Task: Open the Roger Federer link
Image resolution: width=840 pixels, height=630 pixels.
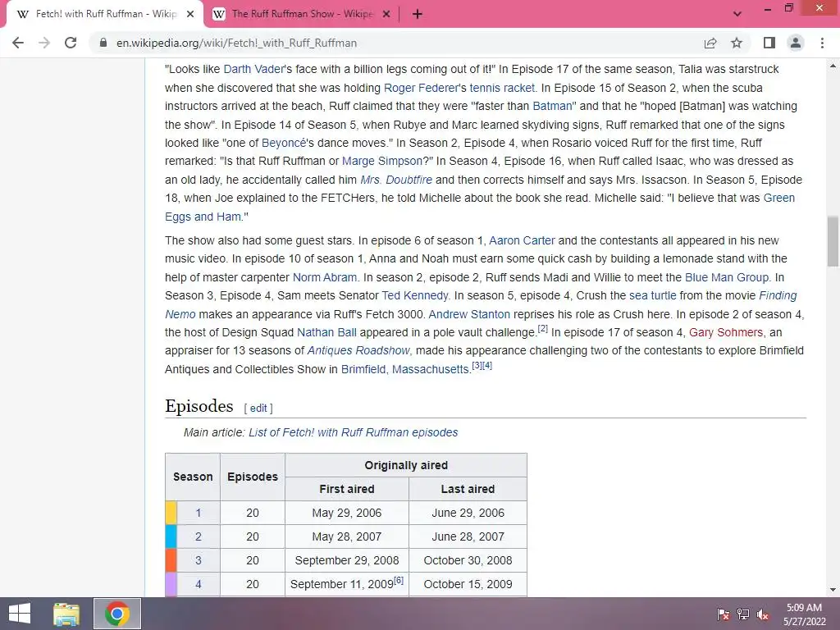Action: (421, 88)
